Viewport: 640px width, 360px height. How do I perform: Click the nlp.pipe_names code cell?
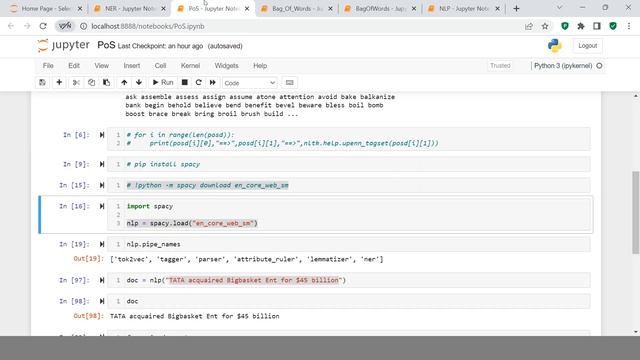(349, 244)
